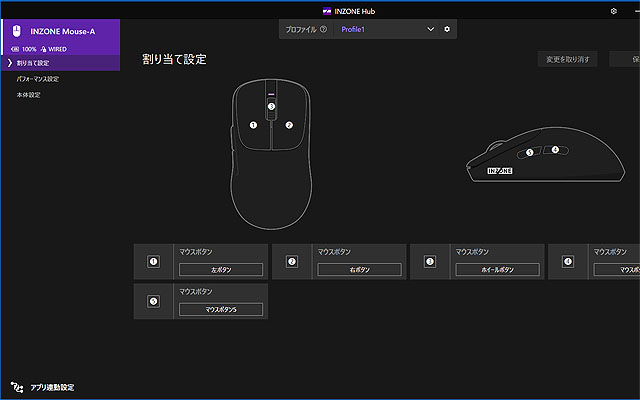
Task: Select button 1 marker on mouse top view
Action: click(253, 125)
